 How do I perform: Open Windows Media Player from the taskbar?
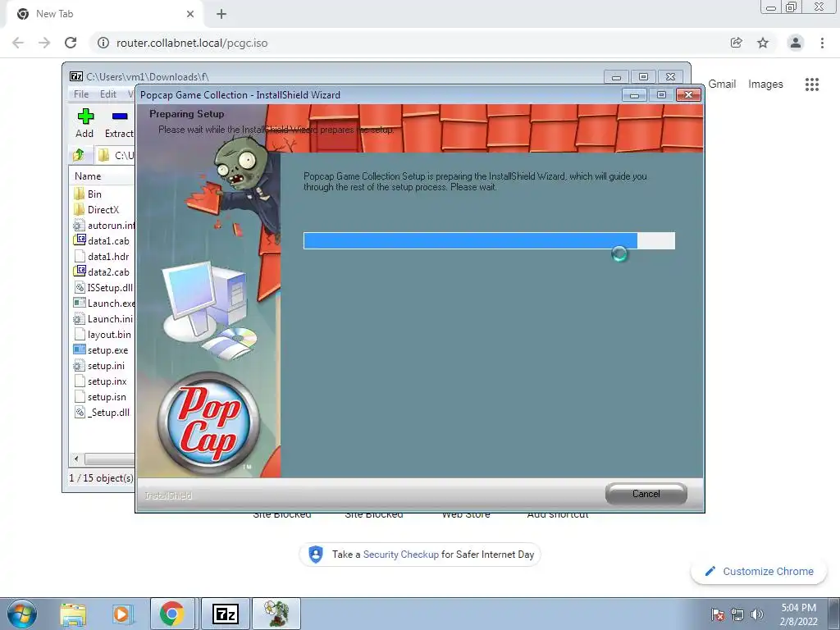click(122, 614)
